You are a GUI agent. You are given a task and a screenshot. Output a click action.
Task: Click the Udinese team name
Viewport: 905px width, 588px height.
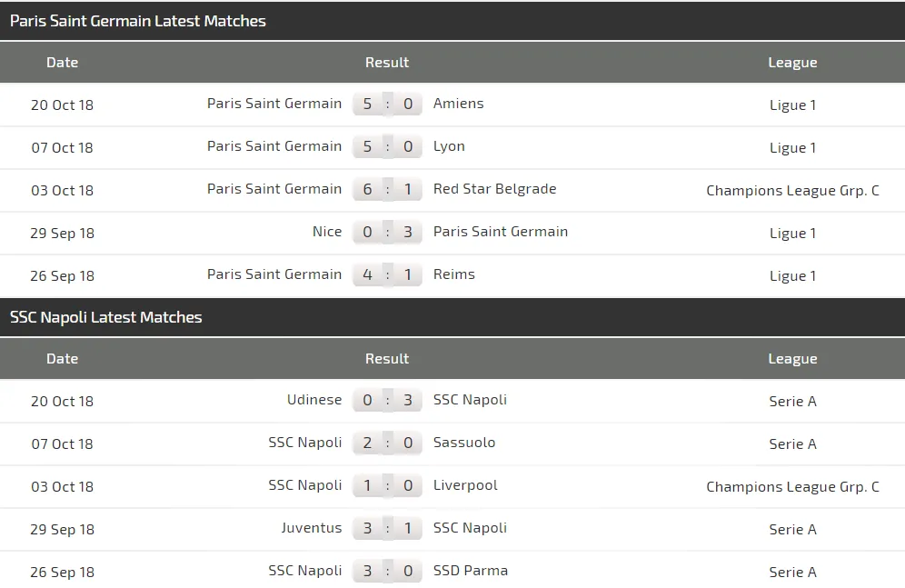tap(314, 400)
